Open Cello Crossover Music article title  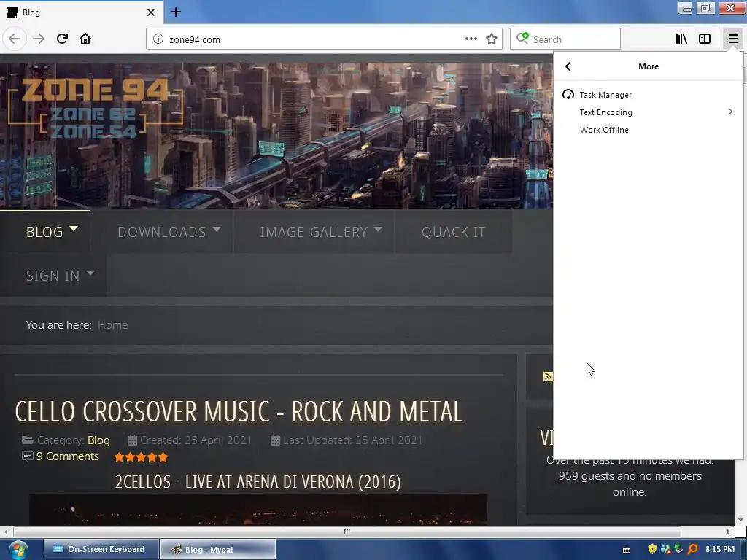tap(239, 412)
